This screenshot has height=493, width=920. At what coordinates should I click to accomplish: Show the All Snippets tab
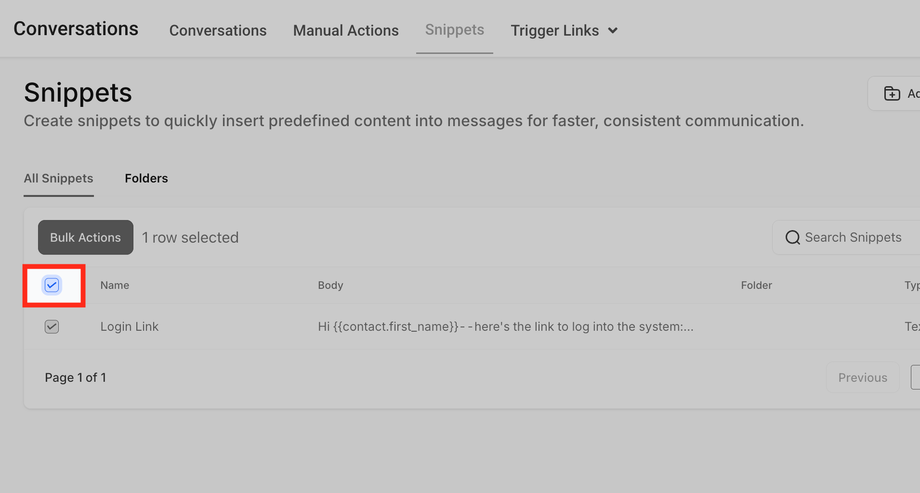(x=58, y=178)
